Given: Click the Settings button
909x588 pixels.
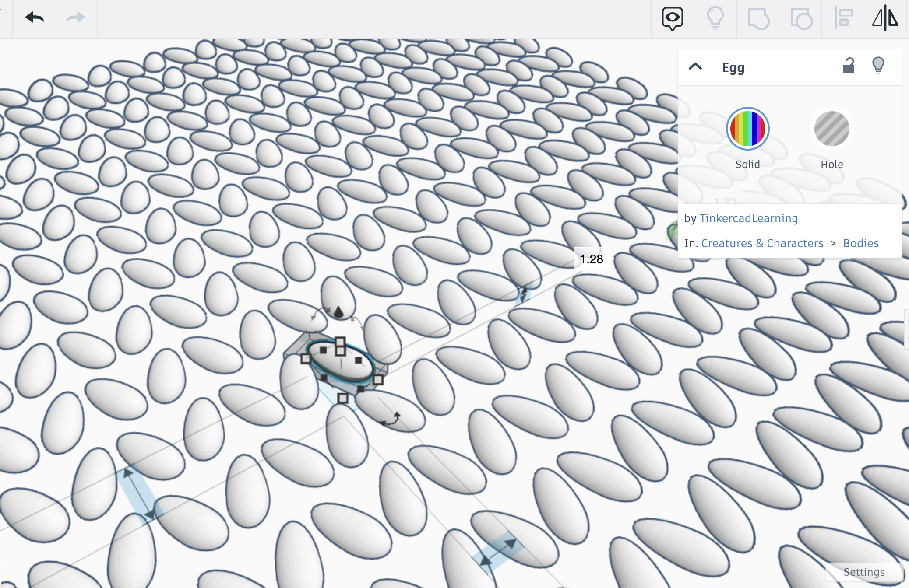Looking at the screenshot, I should [x=864, y=572].
